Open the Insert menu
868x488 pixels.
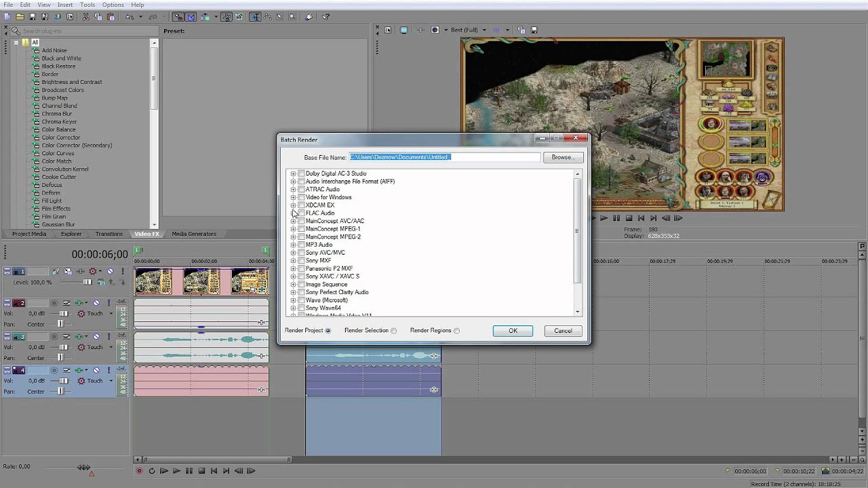[65, 5]
